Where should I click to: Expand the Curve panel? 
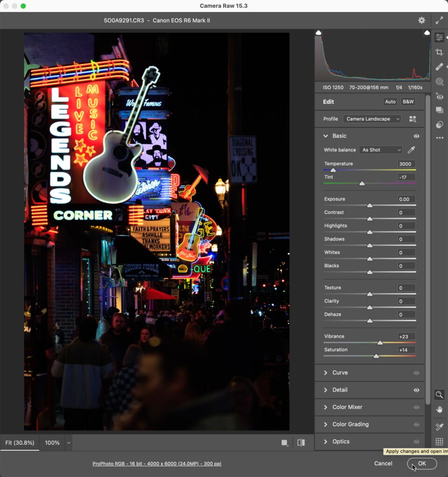click(326, 373)
